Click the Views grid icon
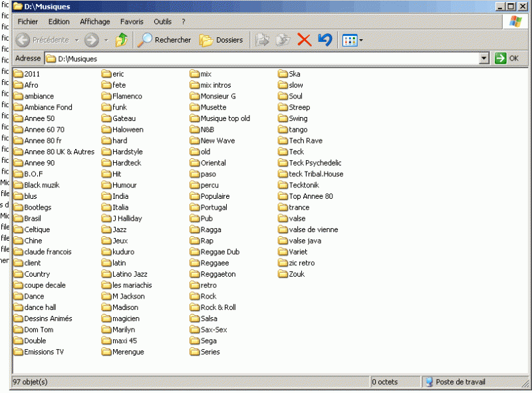Viewport: 532px width, 393px height. pos(350,41)
